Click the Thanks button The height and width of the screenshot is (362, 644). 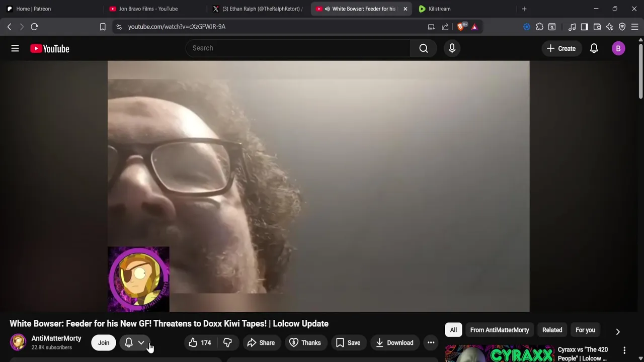pos(305,343)
